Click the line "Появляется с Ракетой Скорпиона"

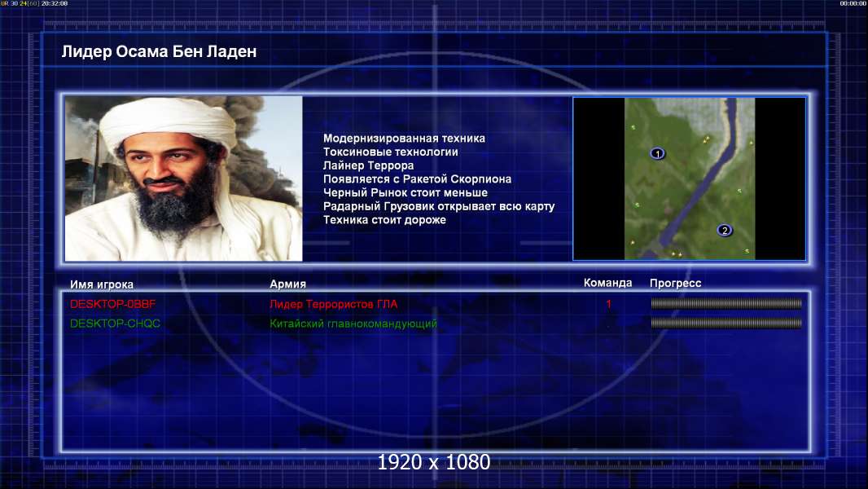(418, 178)
